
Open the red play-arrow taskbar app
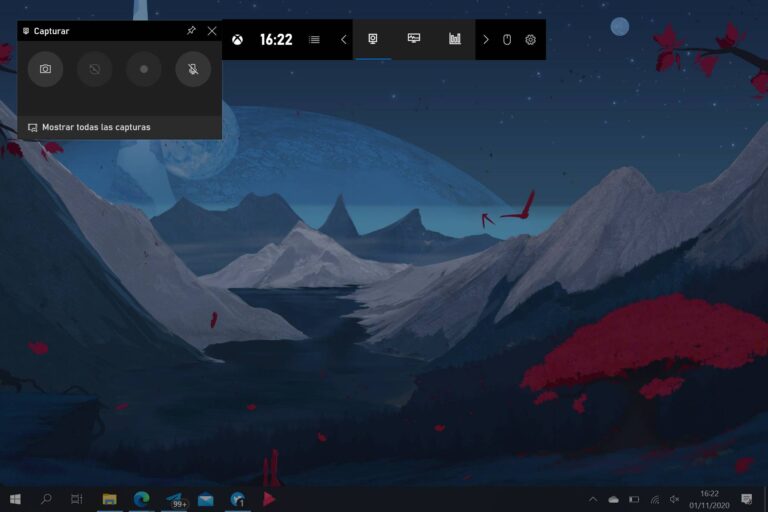click(x=269, y=499)
